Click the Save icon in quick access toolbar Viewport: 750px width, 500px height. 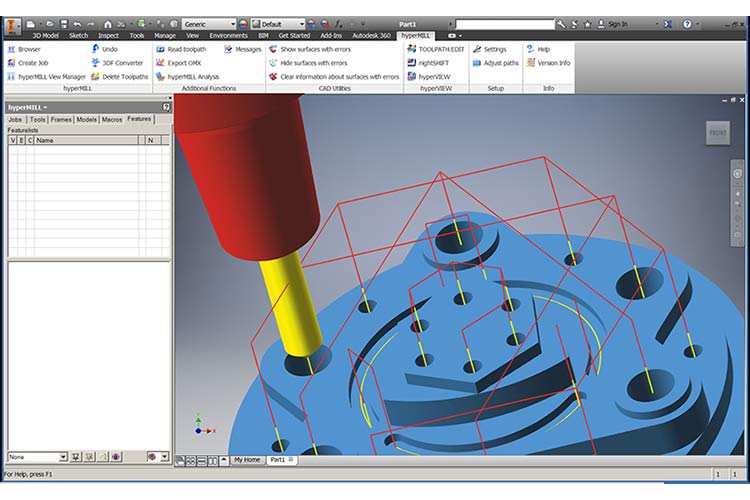tap(64, 24)
